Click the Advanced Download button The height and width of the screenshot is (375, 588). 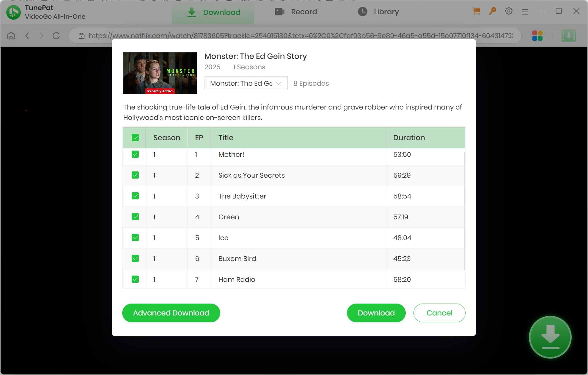171,313
